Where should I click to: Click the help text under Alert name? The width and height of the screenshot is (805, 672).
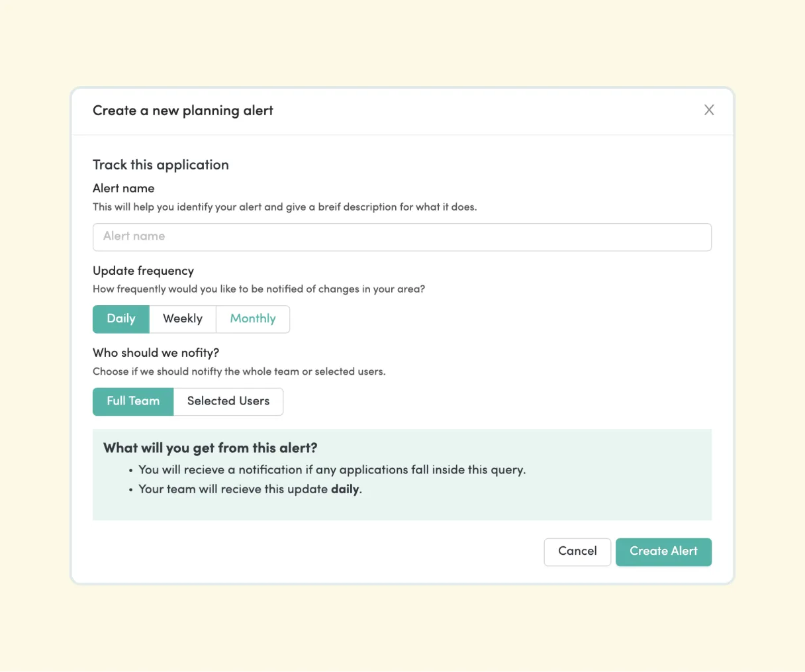click(285, 207)
